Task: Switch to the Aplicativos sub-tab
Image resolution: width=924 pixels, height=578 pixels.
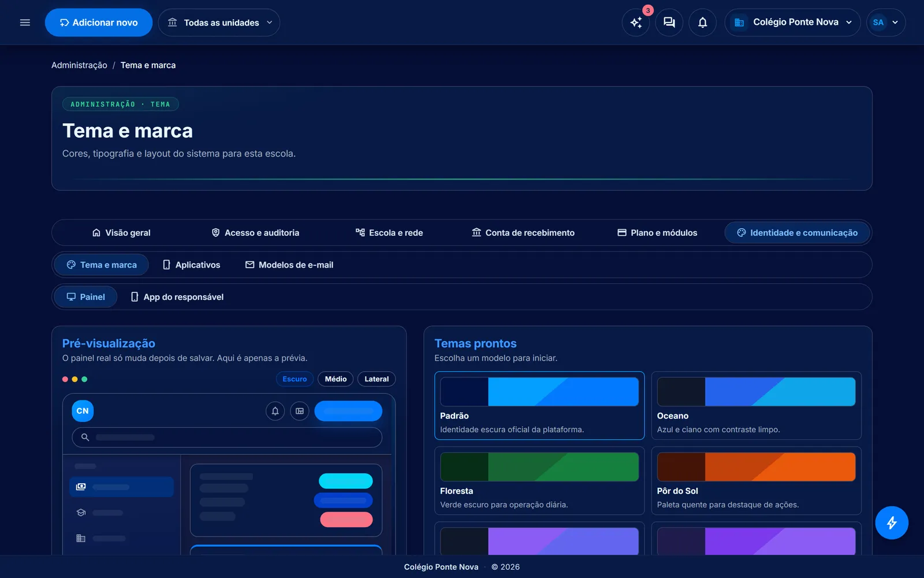Action: [x=191, y=265]
